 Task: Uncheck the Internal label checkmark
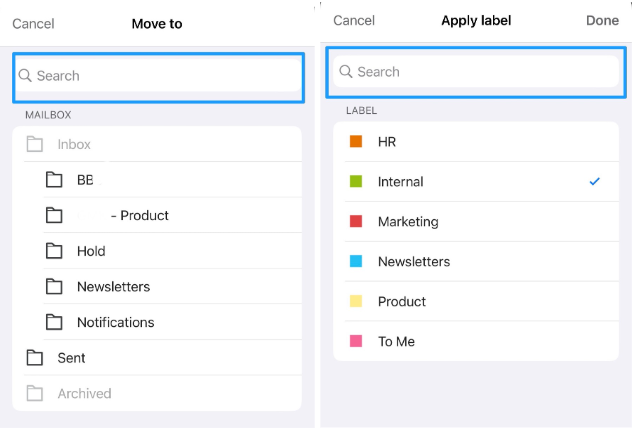pyautogui.click(x=595, y=182)
